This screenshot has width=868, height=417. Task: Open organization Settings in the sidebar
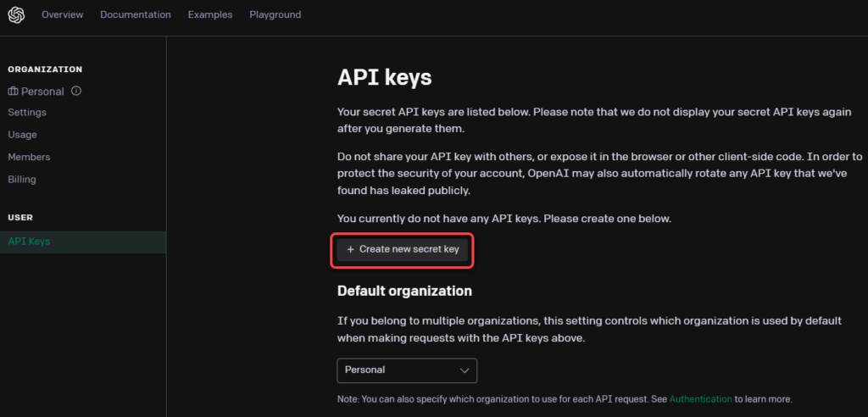click(x=27, y=113)
